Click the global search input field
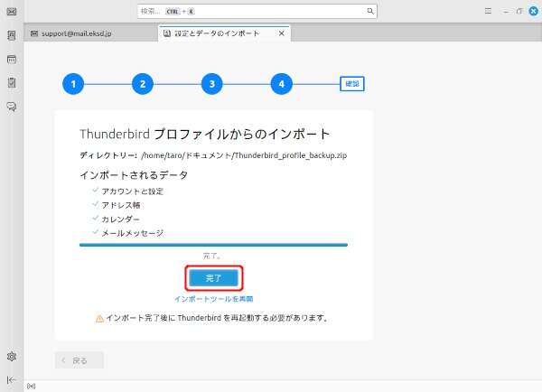This screenshot has width=542, height=392. 257,12
